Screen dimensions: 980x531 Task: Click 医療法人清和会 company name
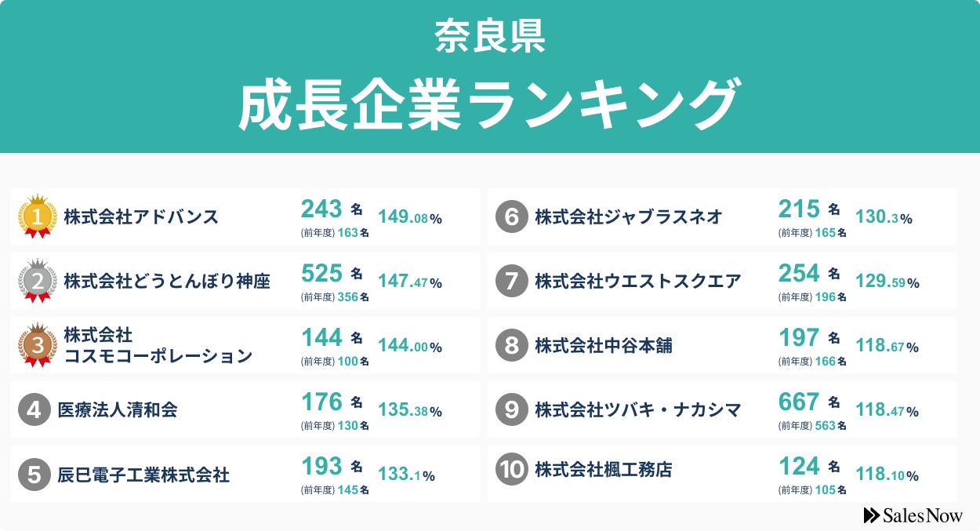pyautogui.click(x=118, y=409)
